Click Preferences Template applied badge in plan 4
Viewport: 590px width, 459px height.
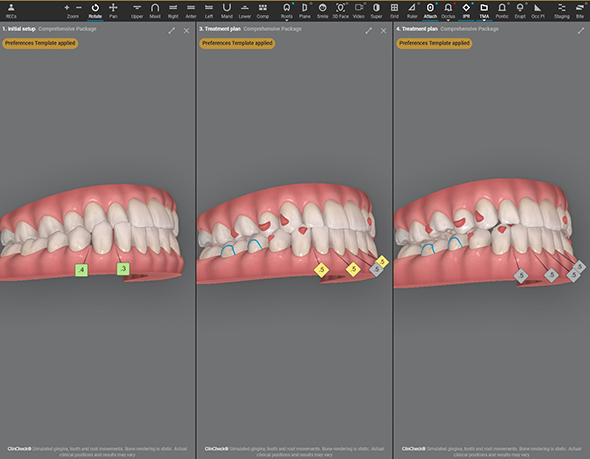pos(434,43)
